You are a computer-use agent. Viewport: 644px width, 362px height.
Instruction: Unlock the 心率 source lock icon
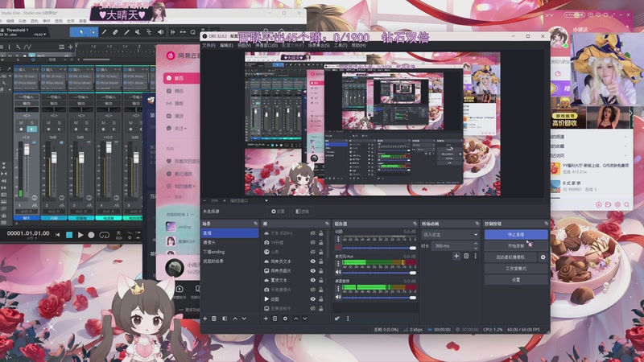coord(321,252)
